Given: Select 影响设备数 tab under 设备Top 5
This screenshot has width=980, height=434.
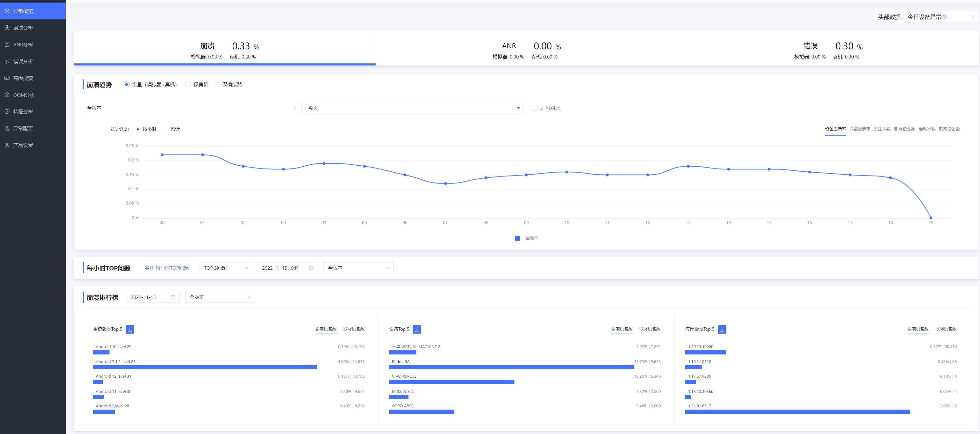Looking at the screenshot, I should click(622, 329).
